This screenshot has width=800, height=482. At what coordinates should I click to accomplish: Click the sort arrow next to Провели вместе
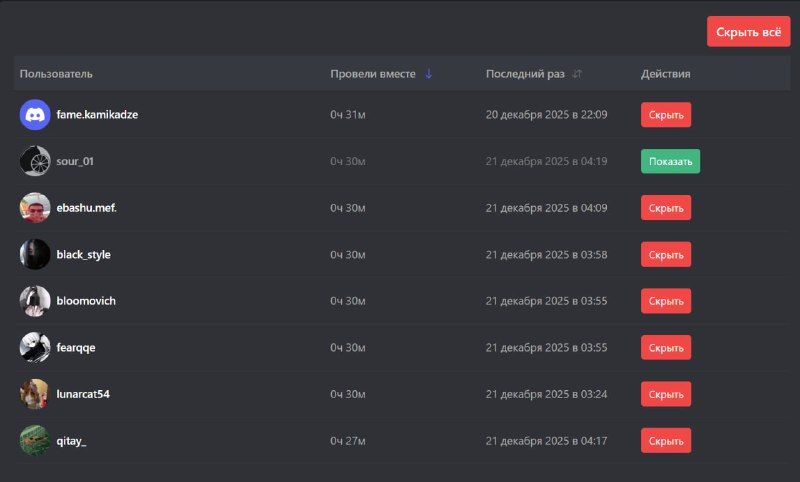point(429,74)
